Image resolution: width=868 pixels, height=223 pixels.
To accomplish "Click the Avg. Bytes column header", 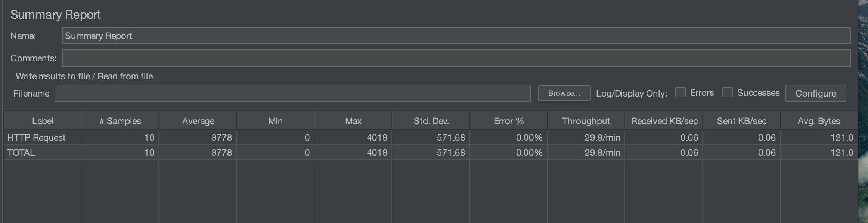I will 819,121.
